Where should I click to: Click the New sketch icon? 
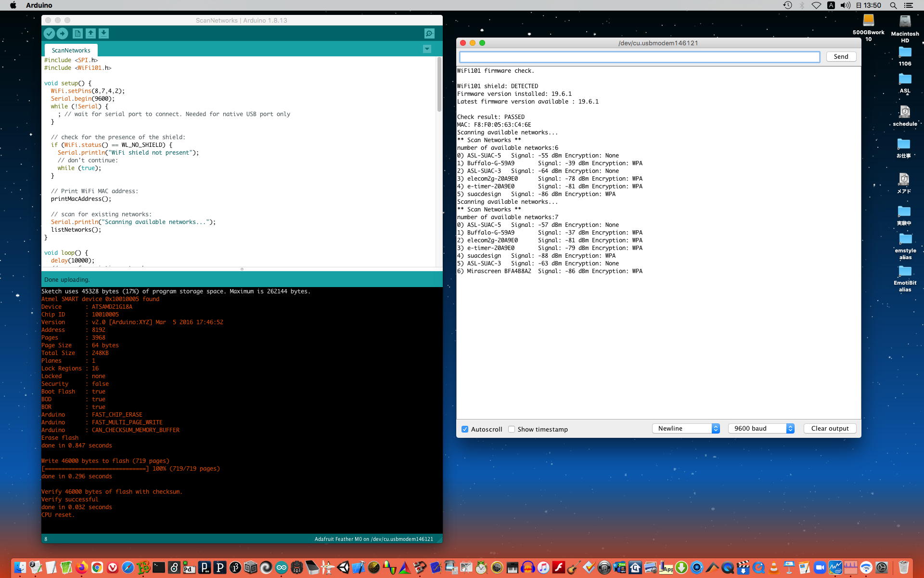[77, 33]
